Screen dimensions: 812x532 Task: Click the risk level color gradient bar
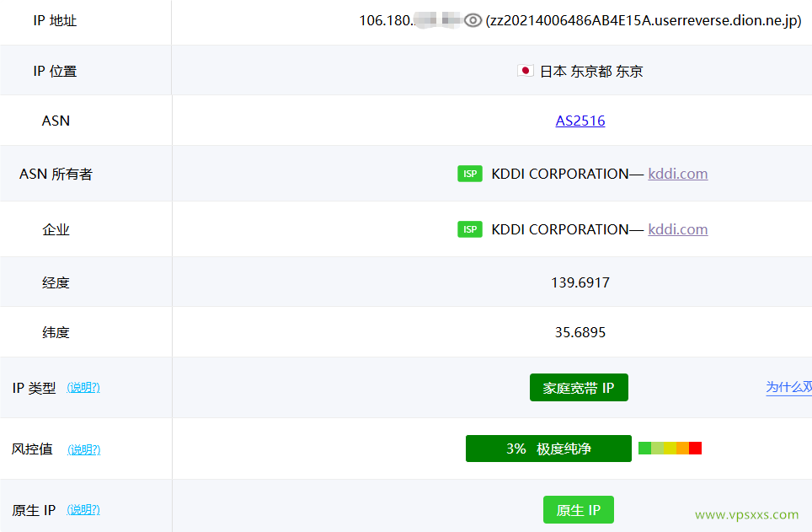point(668,448)
